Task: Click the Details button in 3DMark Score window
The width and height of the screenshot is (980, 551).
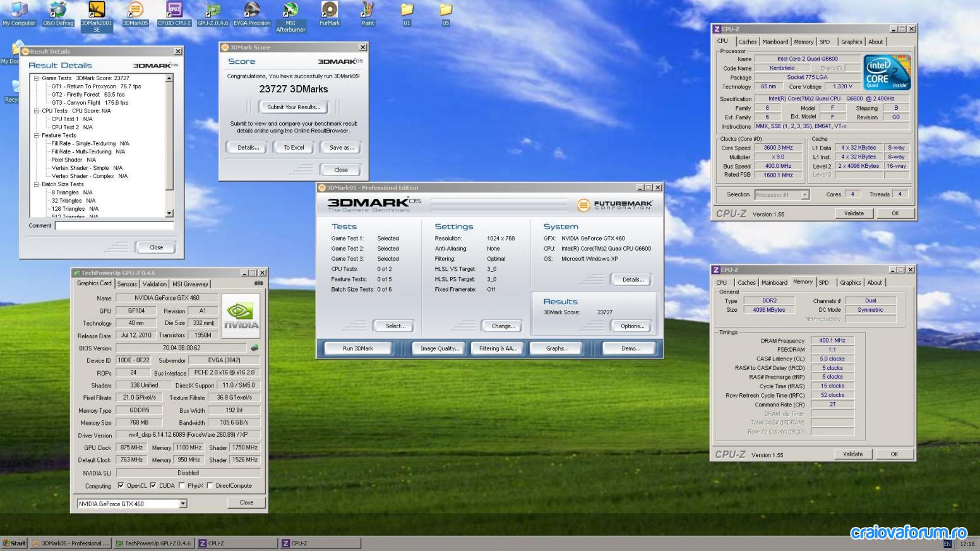Action: pos(248,147)
